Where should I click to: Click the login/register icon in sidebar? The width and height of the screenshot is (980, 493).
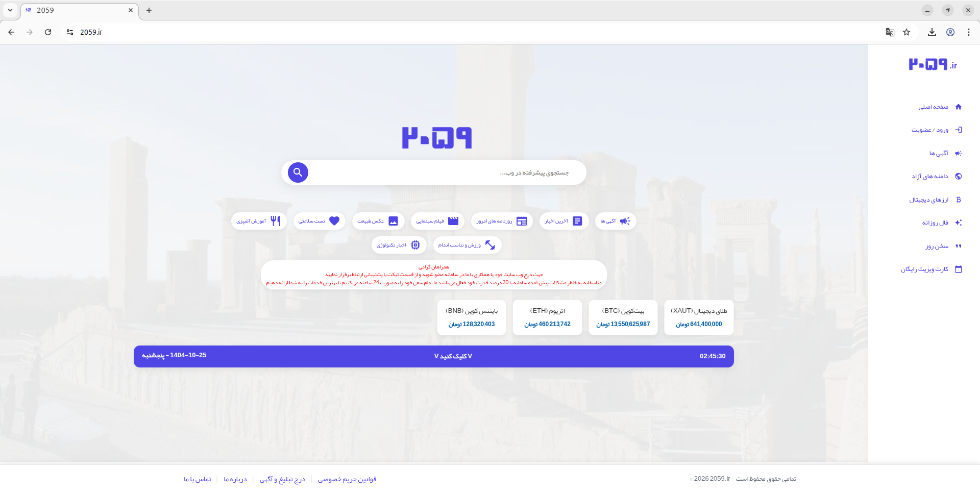click(958, 130)
